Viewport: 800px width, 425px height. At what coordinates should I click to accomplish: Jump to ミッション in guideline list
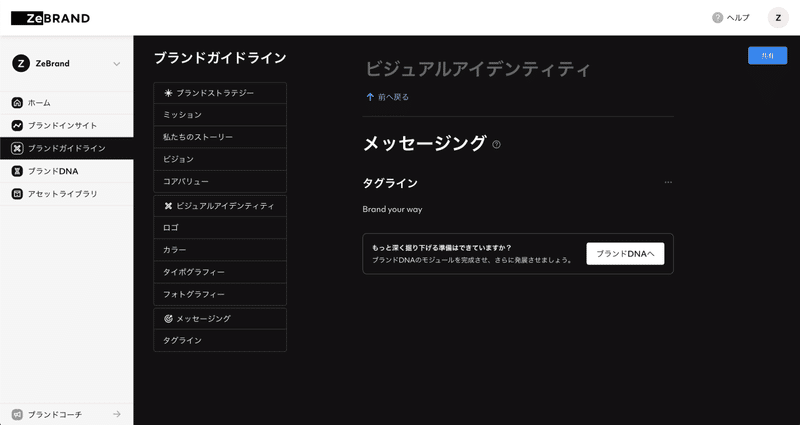[220, 115]
